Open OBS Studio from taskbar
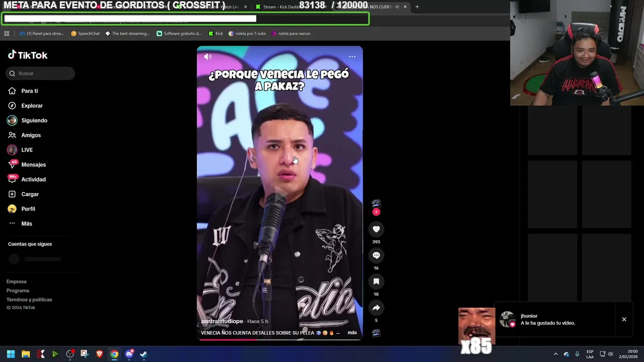This screenshot has width=644, height=362. tap(70, 354)
